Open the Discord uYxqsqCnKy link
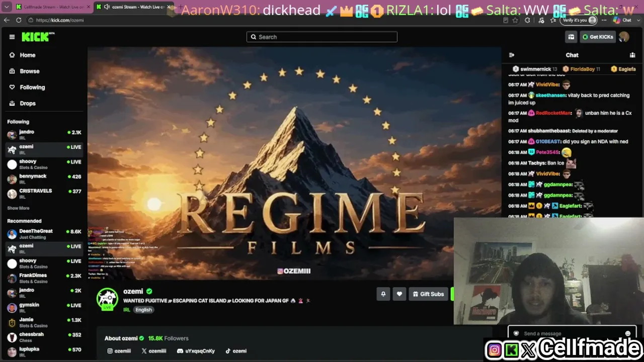The width and height of the screenshot is (644, 362). [x=196, y=351]
